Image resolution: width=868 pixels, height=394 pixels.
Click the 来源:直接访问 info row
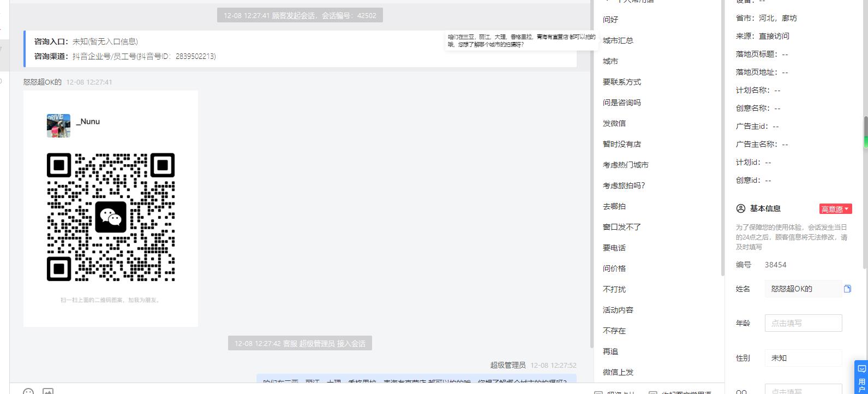tap(763, 36)
